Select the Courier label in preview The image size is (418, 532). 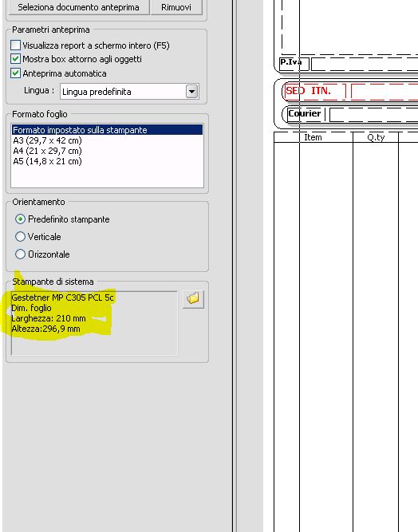pyautogui.click(x=305, y=114)
